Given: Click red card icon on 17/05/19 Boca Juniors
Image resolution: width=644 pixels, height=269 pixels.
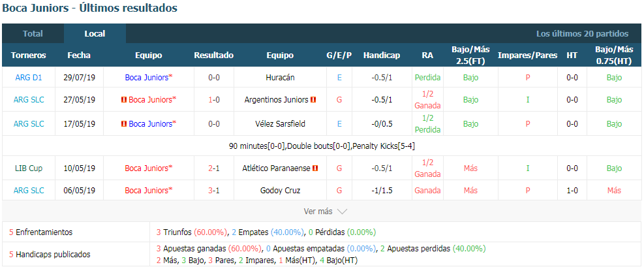Looking at the screenshot, I should [x=123, y=123].
